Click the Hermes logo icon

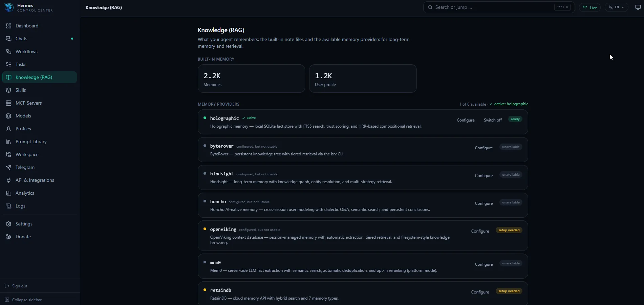[9, 7]
